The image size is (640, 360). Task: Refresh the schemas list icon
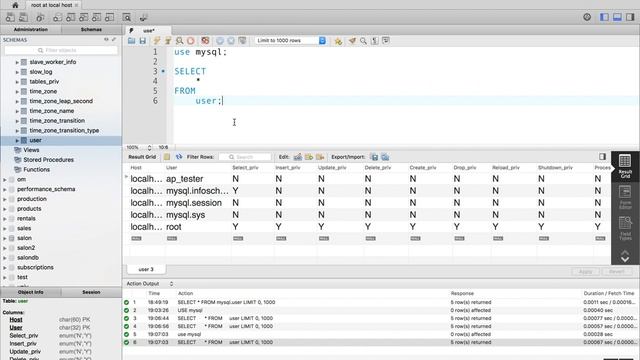[106, 40]
